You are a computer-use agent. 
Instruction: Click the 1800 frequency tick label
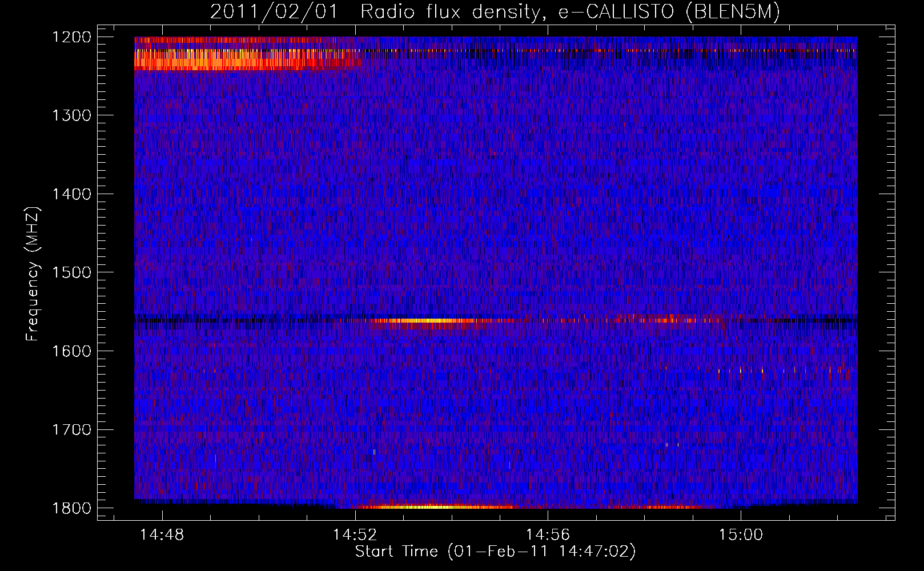tap(71, 508)
